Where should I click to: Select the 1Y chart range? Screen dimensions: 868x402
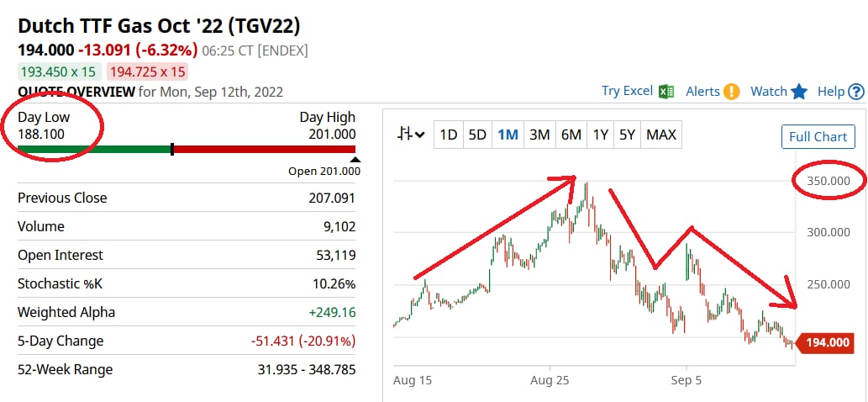click(x=601, y=135)
